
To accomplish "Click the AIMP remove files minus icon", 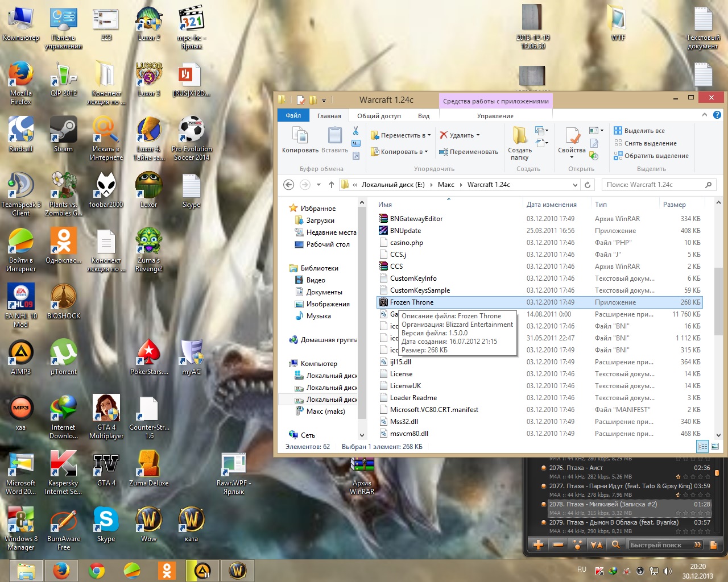I will click(558, 545).
